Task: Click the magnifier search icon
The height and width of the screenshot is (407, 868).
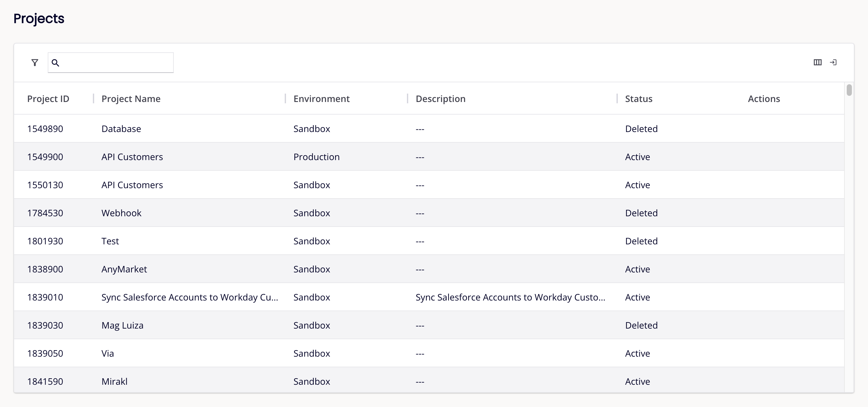Action: pyautogui.click(x=55, y=63)
